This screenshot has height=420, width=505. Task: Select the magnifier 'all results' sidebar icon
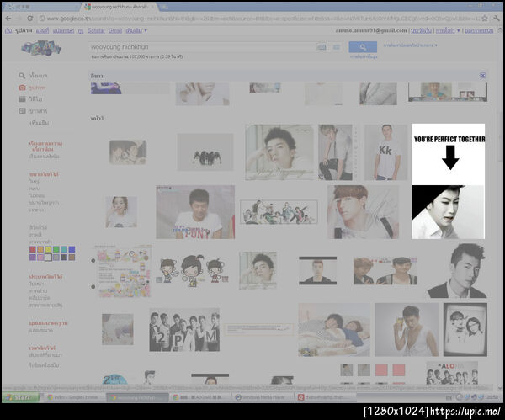[x=22, y=76]
